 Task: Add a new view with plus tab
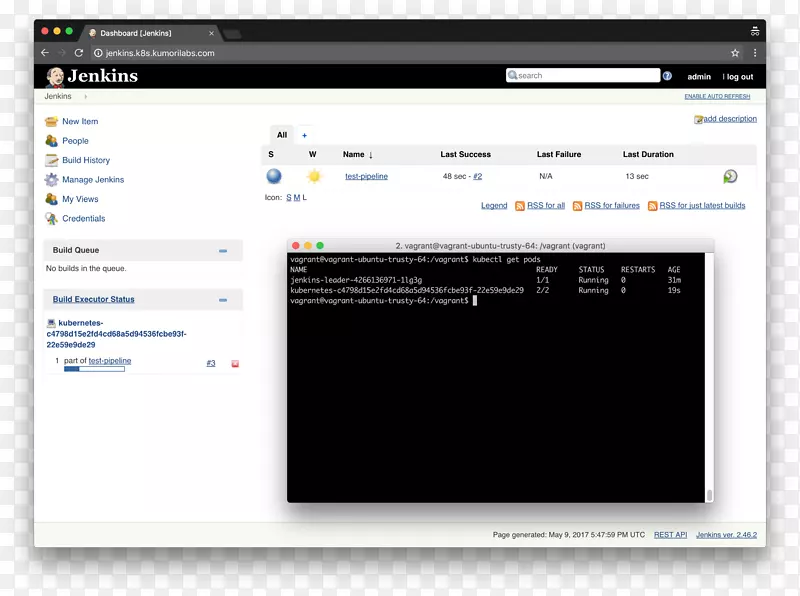tap(305, 135)
